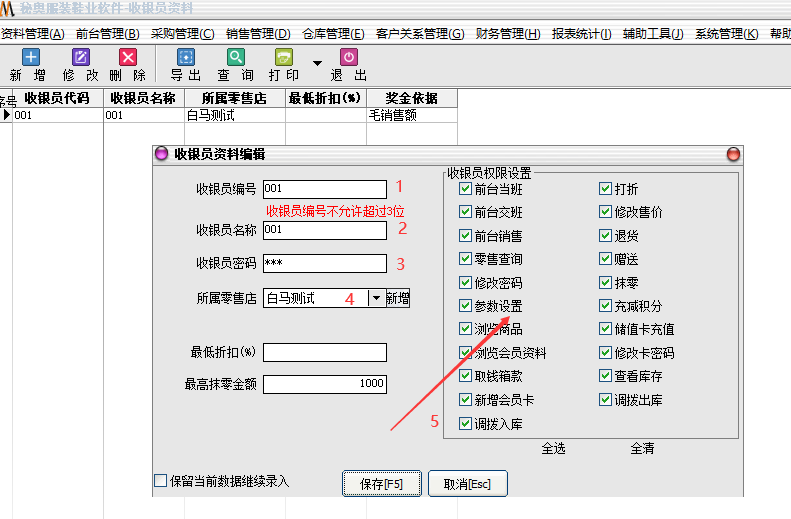Click the 打印 (Print) toolbar icon
Screen dimensions: 791x519
click(x=284, y=58)
